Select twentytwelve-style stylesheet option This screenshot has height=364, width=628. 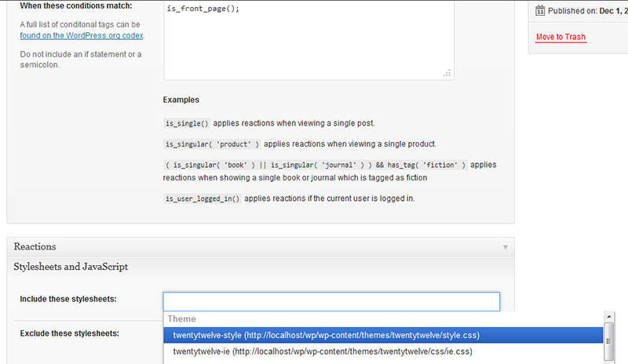point(326,335)
